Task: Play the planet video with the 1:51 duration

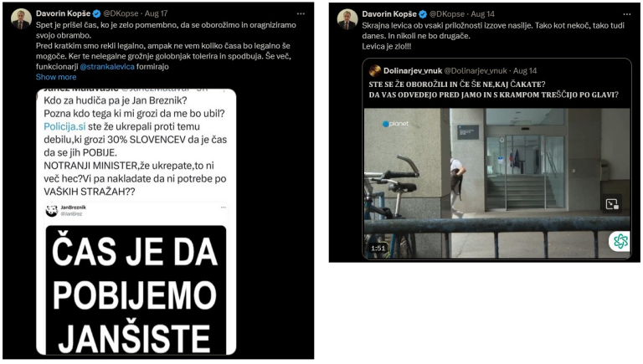Action: (x=496, y=183)
